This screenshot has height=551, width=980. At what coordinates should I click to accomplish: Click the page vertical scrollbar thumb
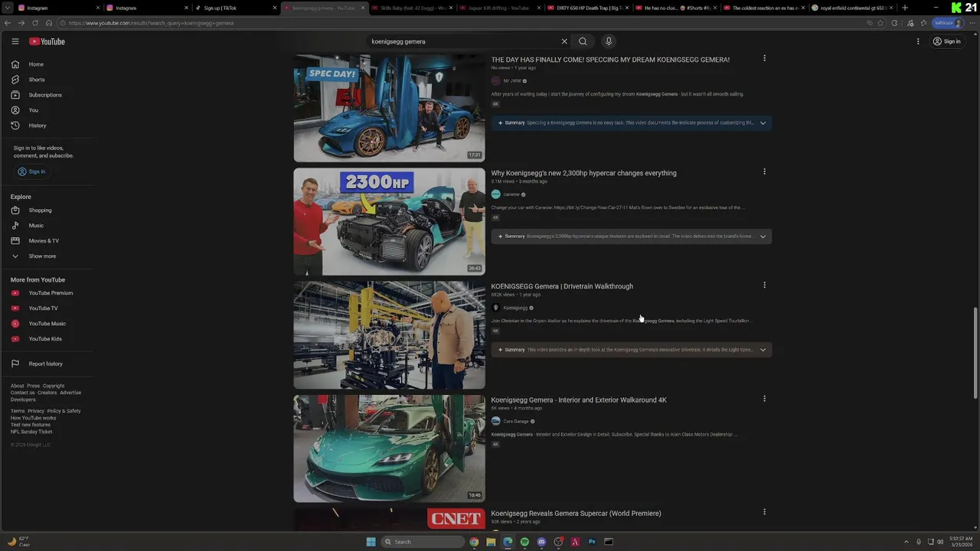(975, 352)
